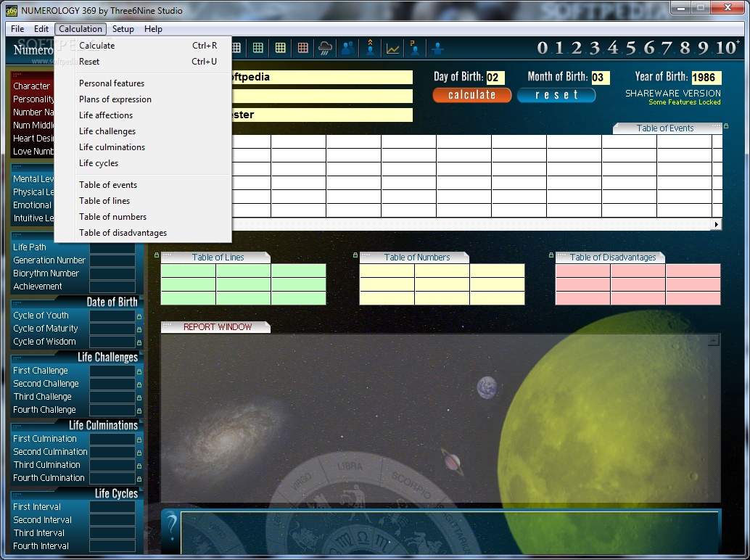The height and width of the screenshot is (560, 750).
Task: Select Life cycles menu entry
Action: (x=143, y=163)
